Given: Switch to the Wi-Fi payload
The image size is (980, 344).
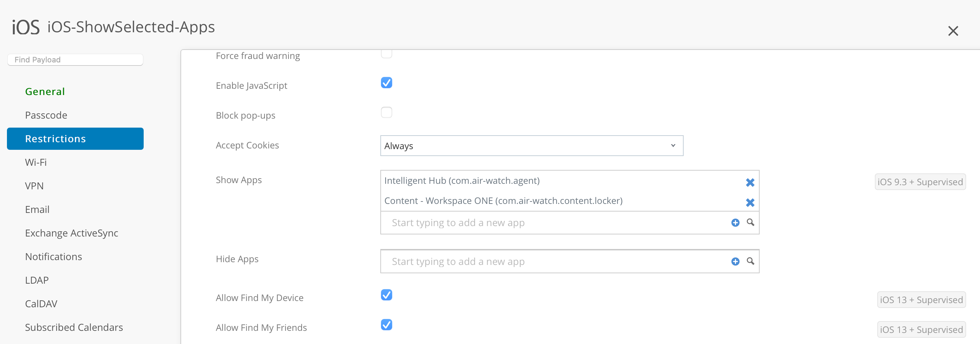Looking at the screenshot, I should [36, 162].
